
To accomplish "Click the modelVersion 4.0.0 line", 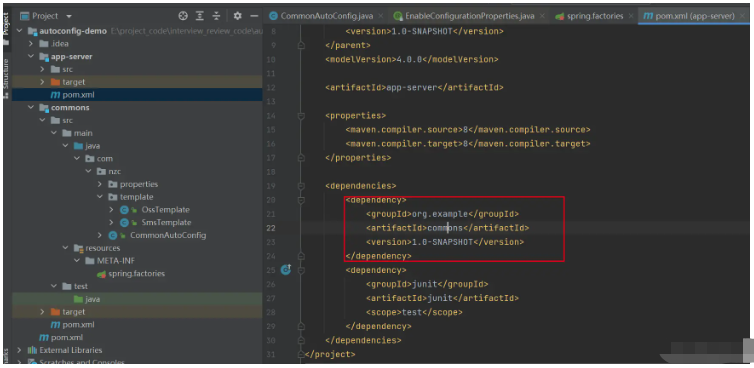I will pos(412,60).
